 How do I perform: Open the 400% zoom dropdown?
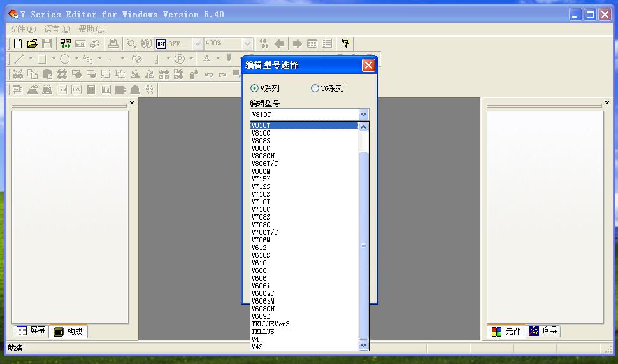click(x=247, y=44)
